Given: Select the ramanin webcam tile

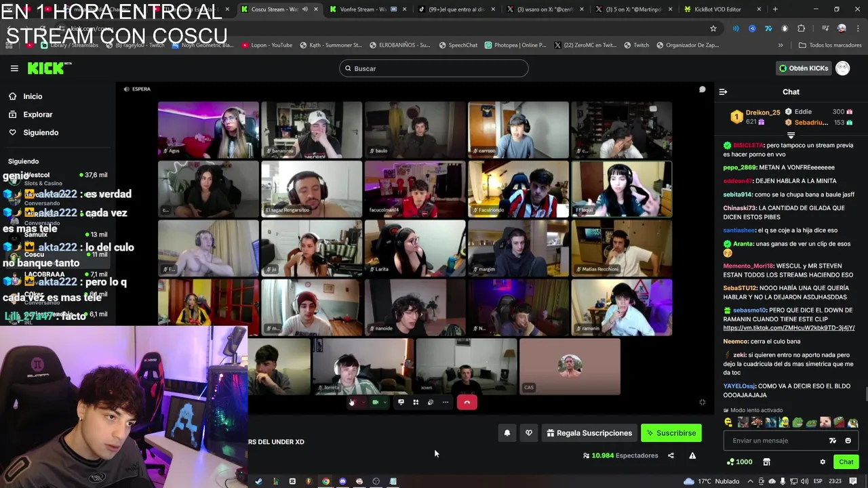Looking at the screenshot, I should (622, 307).
